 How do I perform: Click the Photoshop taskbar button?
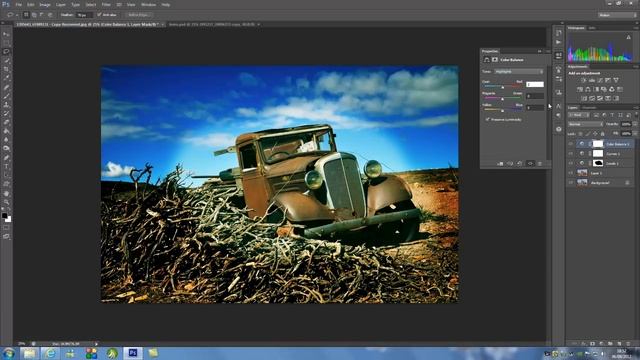tap(133, 353)
